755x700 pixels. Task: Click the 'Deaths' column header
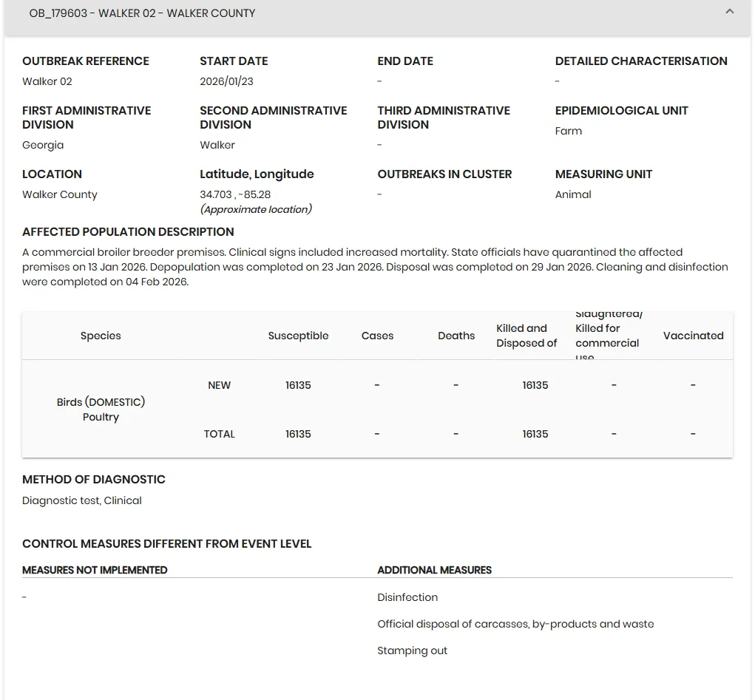click(456, 336)
